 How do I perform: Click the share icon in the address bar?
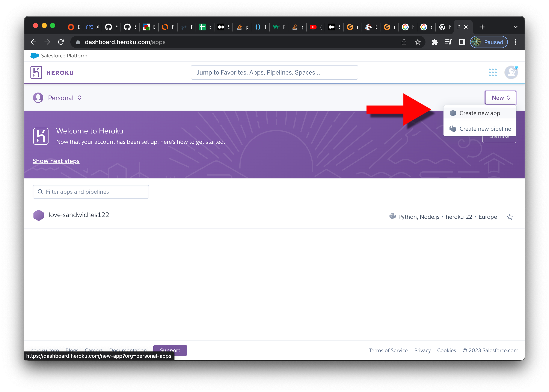tap(404, 42)
